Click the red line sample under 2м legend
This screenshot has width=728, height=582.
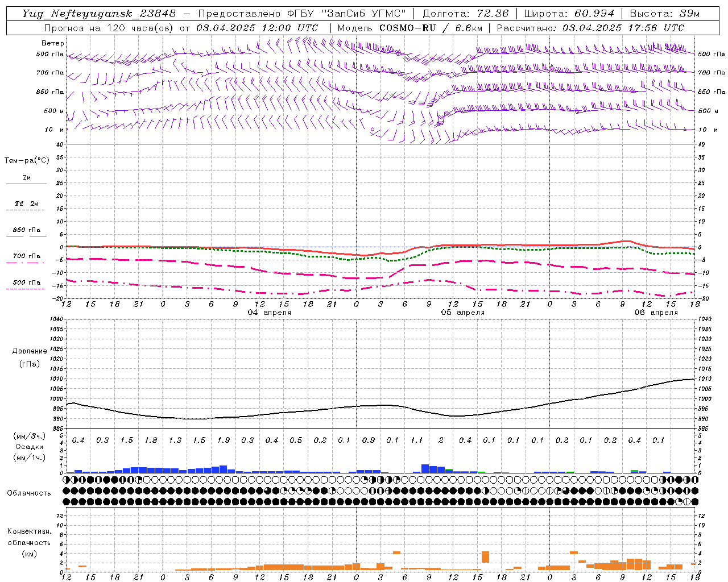point(26,184)
